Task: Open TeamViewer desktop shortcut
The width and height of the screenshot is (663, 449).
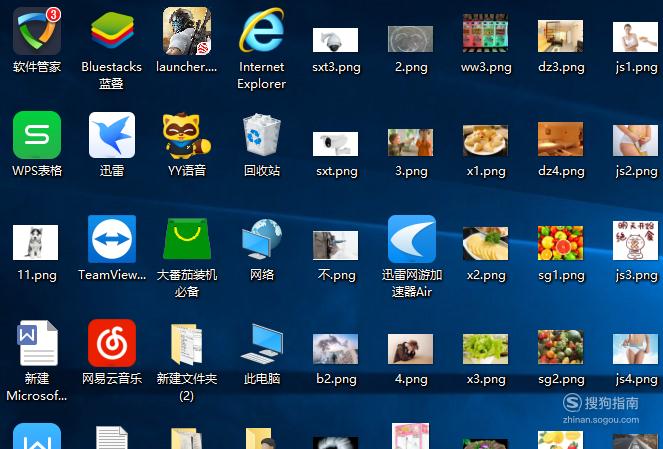Action: coord(112,239)
